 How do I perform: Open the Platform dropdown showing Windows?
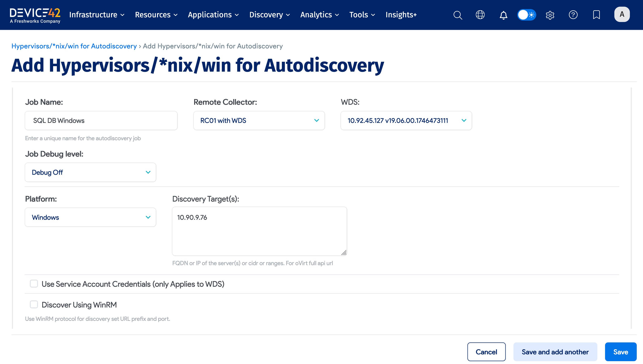(90, 217)
